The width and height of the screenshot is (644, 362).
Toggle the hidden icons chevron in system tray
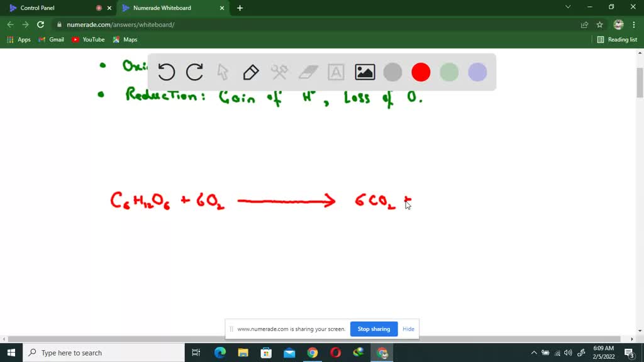(533, 353)
